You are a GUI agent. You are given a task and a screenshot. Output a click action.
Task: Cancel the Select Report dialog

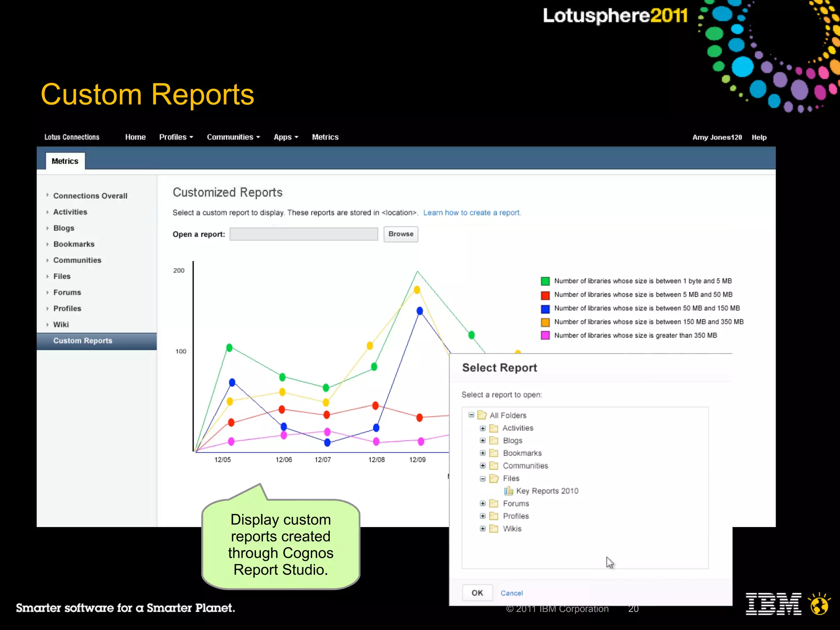coord(511,593)
